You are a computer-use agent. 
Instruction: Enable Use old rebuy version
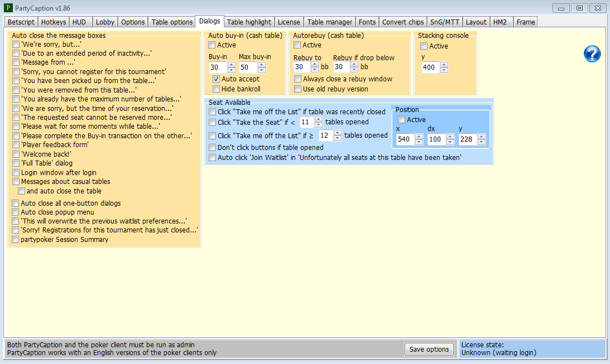297,89
